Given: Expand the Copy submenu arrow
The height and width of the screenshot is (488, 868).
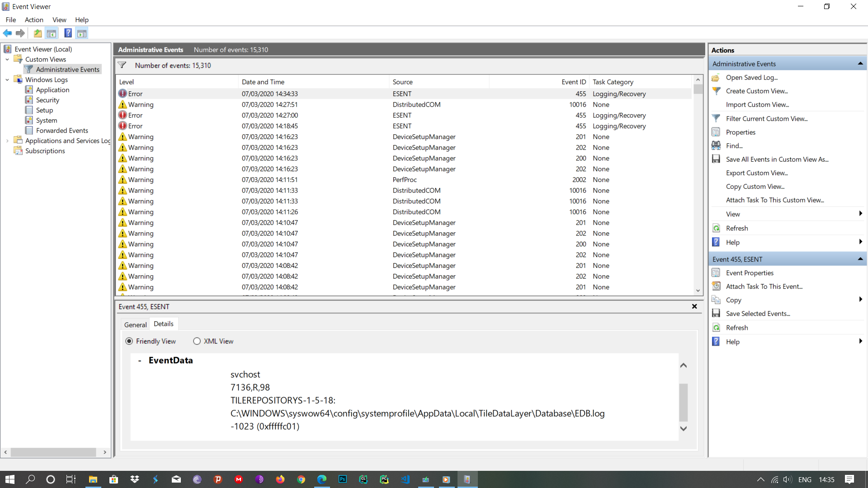Looking at the screenshot, I should coord(860,299).
